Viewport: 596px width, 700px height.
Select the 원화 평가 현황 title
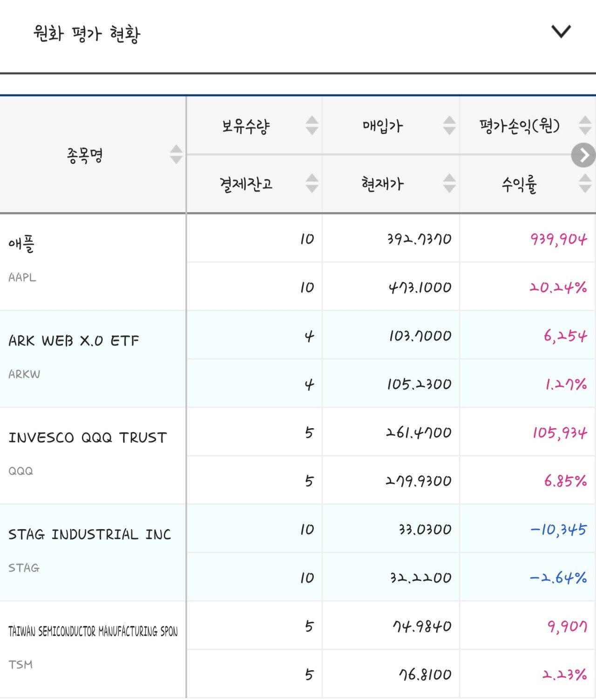click(x=87, y=34)
